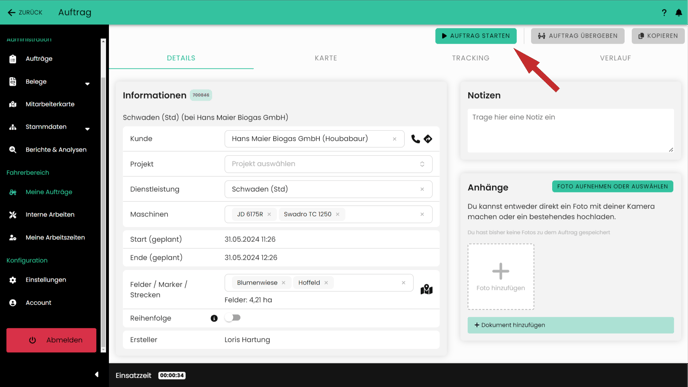This screenshot has width=688, height=387.
Task: Open Meine Arbeitszeiten menu item
Action: point(55,237)
